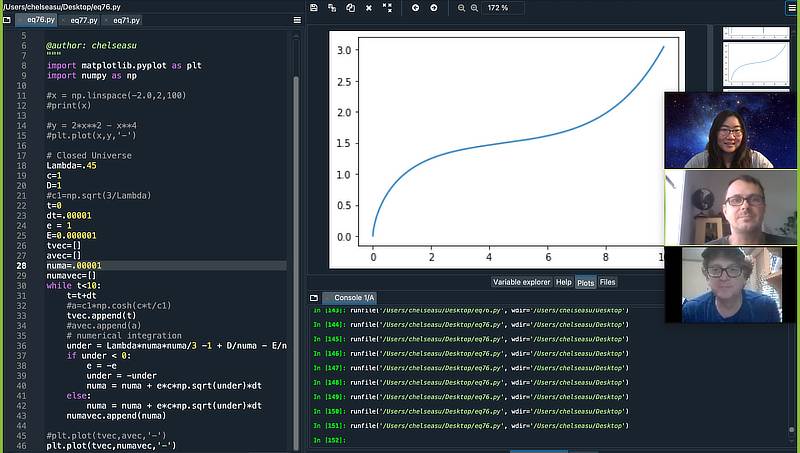
Task: Switch to the eq77.py editor tab
Action: pyautogui.click(x=84, y=20)
